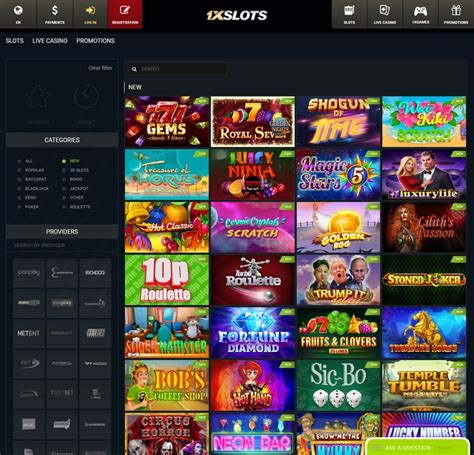Screen dimensions: 474x455
Task: Open the Promotions gift box icon
Action: pos(456,10)
